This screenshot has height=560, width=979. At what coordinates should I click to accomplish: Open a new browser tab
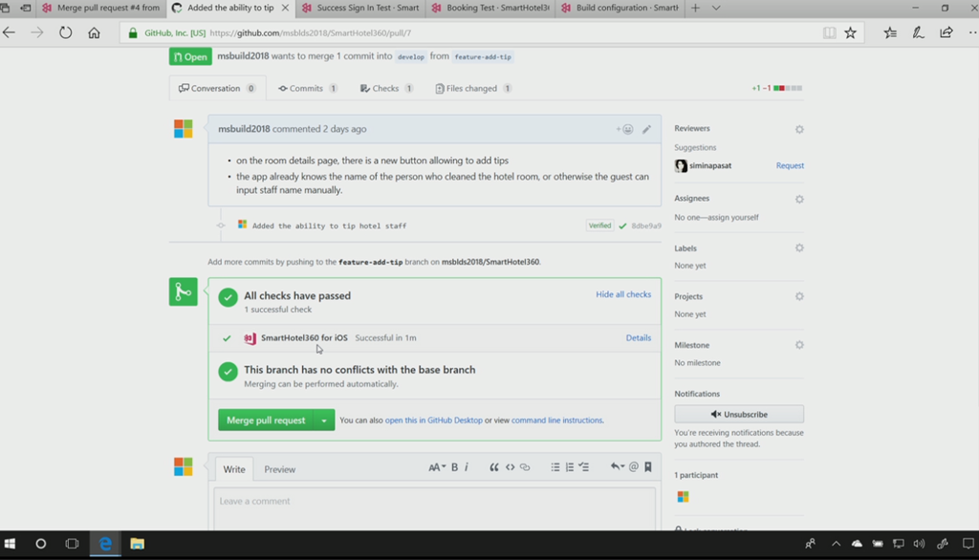click(696, 8)
